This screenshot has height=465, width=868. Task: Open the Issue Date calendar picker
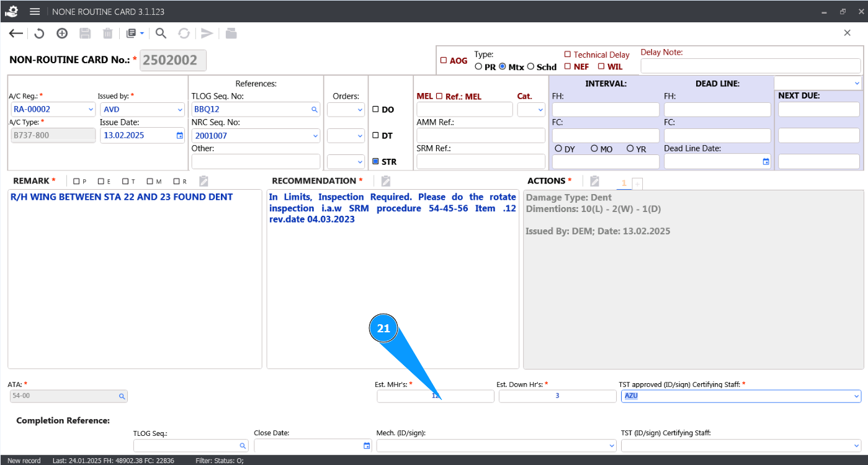click(180, 135)
